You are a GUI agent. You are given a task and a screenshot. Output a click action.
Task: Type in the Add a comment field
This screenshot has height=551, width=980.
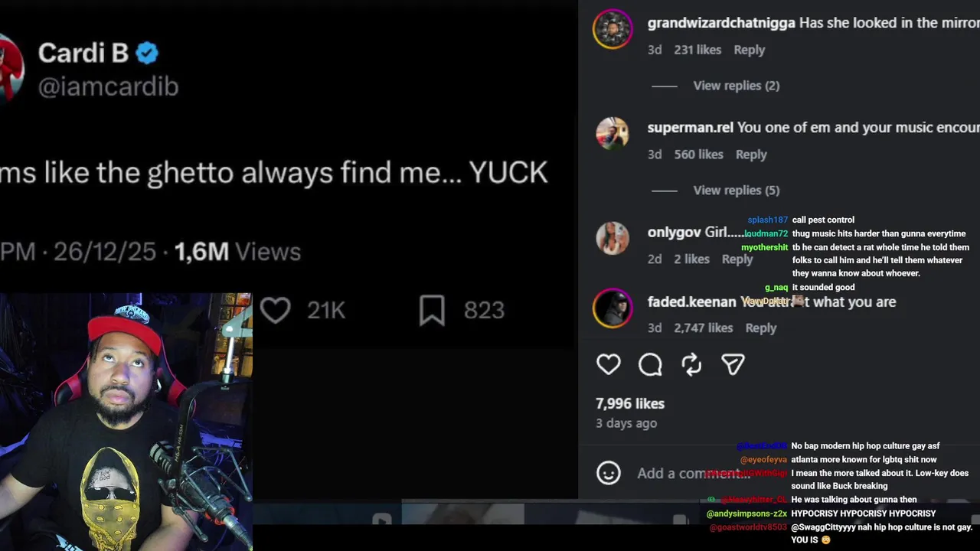tap(689, 474)
